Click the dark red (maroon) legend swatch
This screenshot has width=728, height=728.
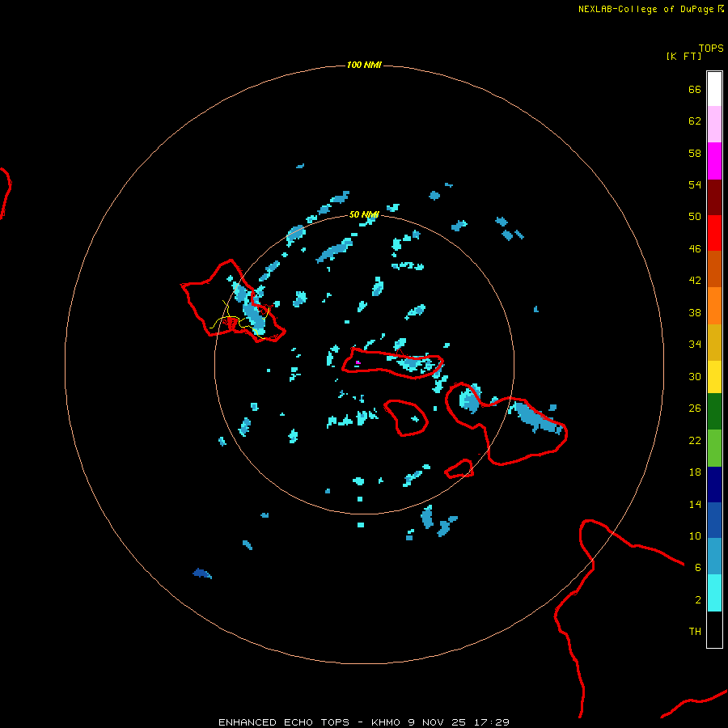[x=714, y=197]
